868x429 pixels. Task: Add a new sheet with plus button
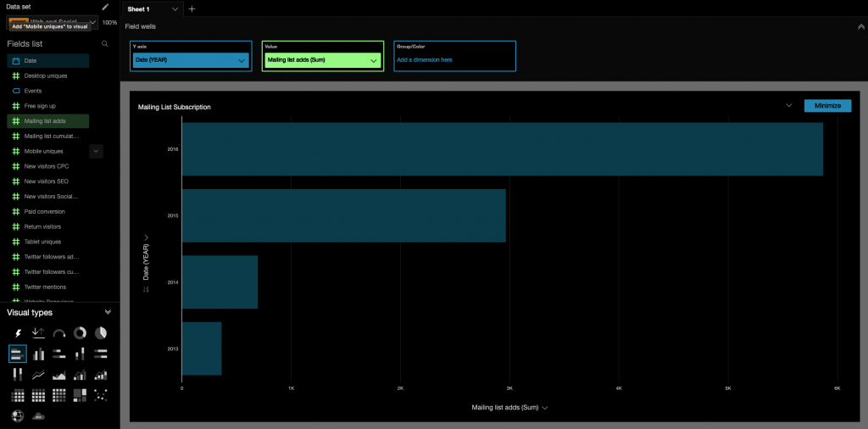pyautogui.click(x=192, y=8)
